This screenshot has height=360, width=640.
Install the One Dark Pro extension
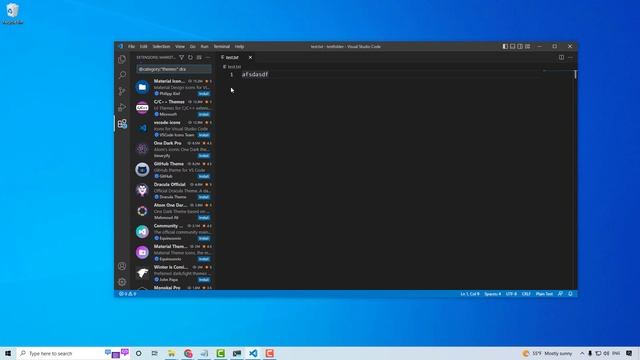click(204, 156)
